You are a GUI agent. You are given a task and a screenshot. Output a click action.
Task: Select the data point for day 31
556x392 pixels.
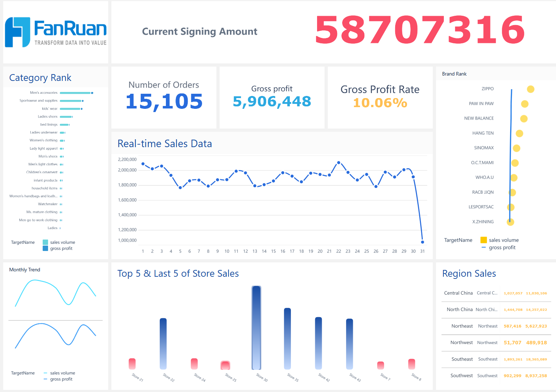[422, 242]
